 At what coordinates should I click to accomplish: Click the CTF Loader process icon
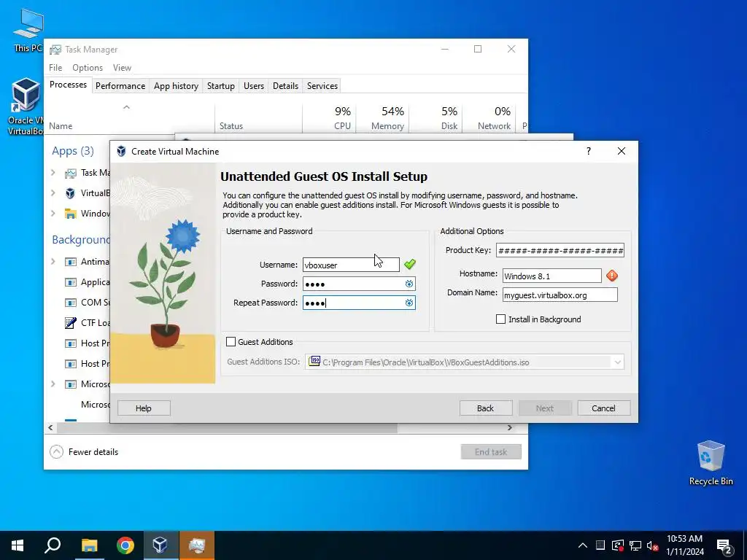(x=71, y=323)
